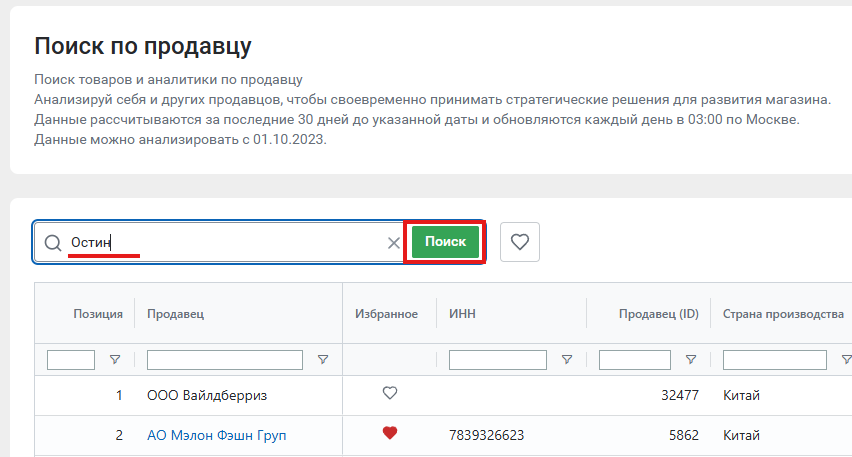Sort by the Продавец column header
This screenshot has height=457, width=852.
(175, 314)
